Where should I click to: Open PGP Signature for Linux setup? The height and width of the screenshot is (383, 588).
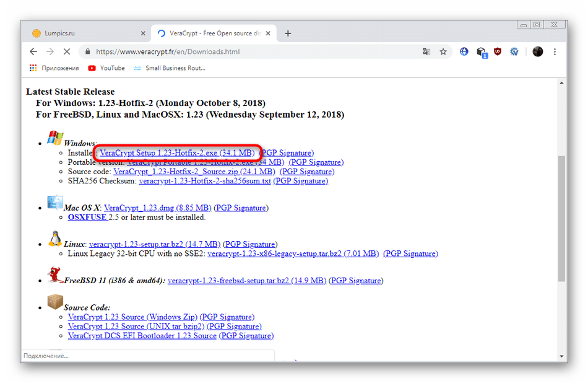pyautogui.click(x=250, y=244)
